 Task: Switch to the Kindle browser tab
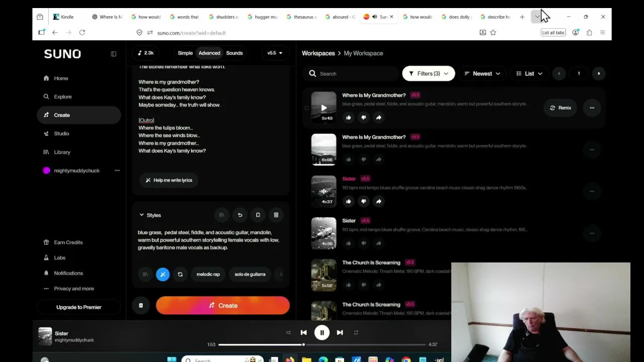[x=67, y=17]
